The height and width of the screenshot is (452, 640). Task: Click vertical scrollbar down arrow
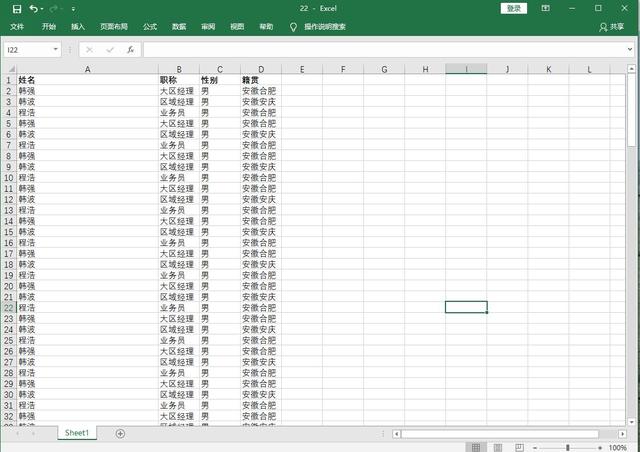pyautogui.click(x=631, y=422)
